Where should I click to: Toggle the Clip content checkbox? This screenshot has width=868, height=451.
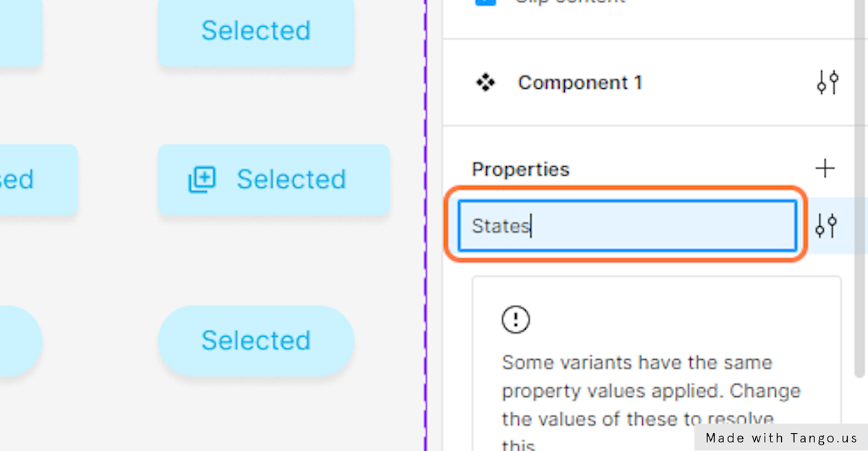pyautogui.click(x=485, y=2)
